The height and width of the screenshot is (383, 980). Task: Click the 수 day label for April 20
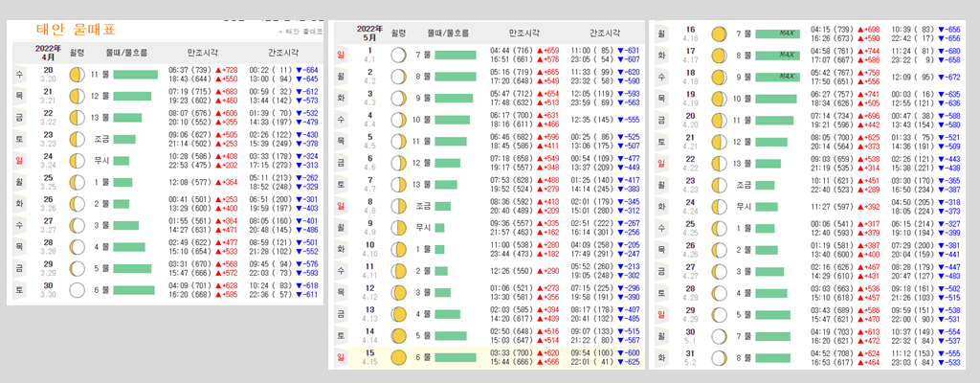[x=19, y=75]
